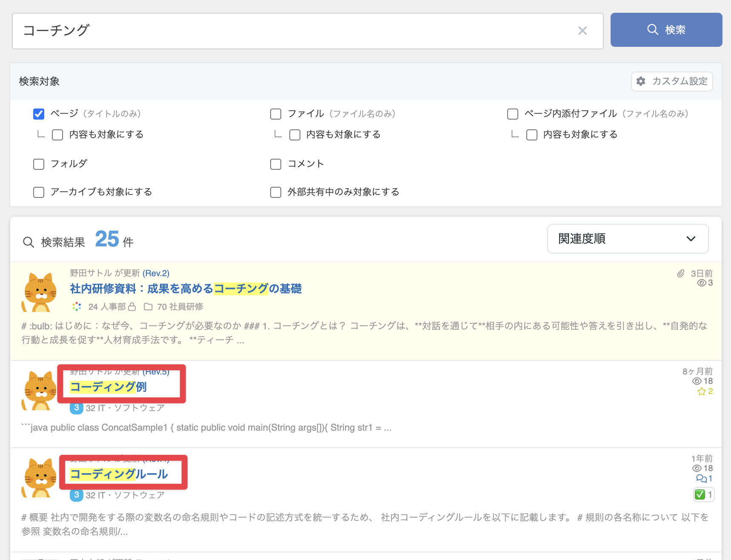Enable the ファイル (ファイル名のみ) checkbox

276,114
